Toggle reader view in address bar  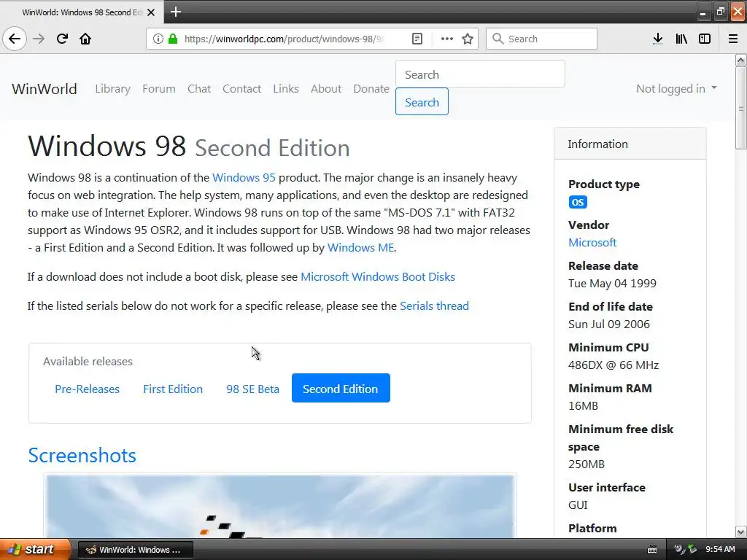(417, 39)
